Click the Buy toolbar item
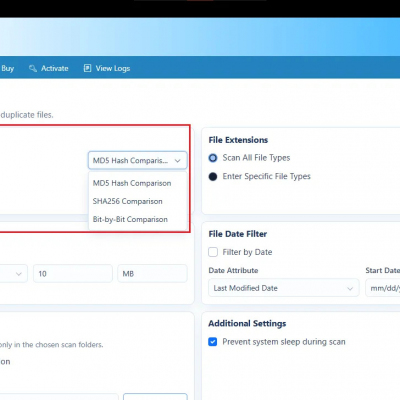400x400 pixels. point(7,68)
